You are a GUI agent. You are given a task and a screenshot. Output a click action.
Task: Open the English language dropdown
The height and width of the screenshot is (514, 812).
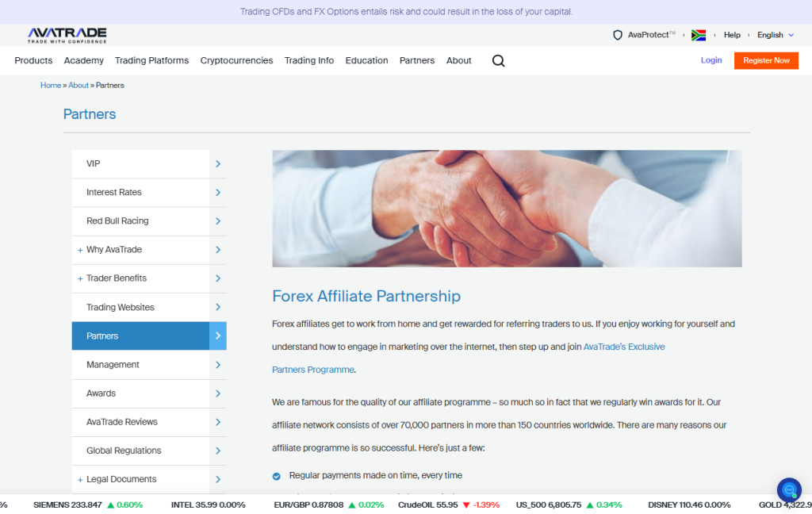click(x=775, y=35)
